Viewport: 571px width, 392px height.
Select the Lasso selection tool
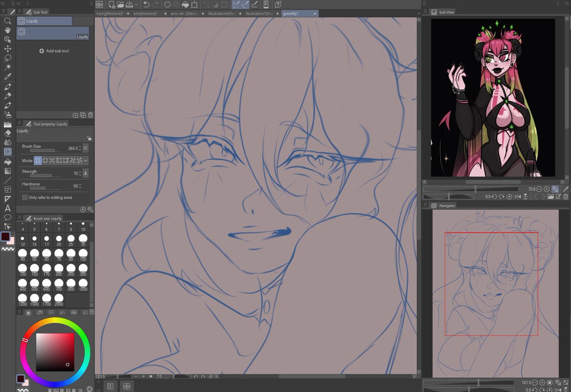8,58
